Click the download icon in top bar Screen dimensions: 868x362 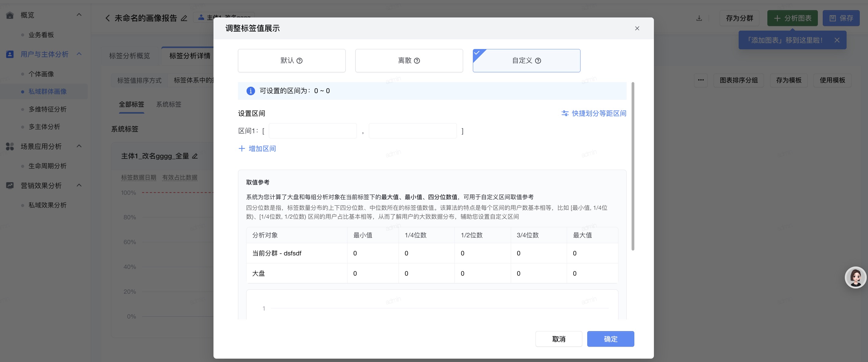tap(699, 18)
